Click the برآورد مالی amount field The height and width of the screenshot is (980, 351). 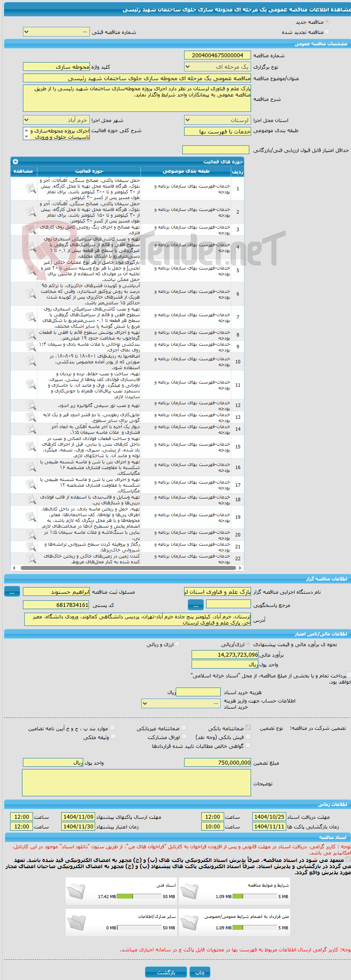[x=225, y=655]
